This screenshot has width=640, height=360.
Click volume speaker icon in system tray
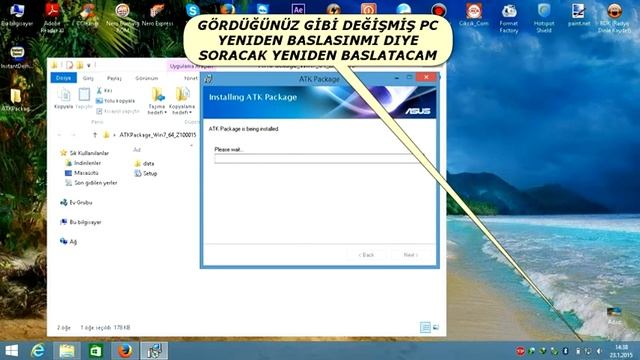click(x=599, y=351)
